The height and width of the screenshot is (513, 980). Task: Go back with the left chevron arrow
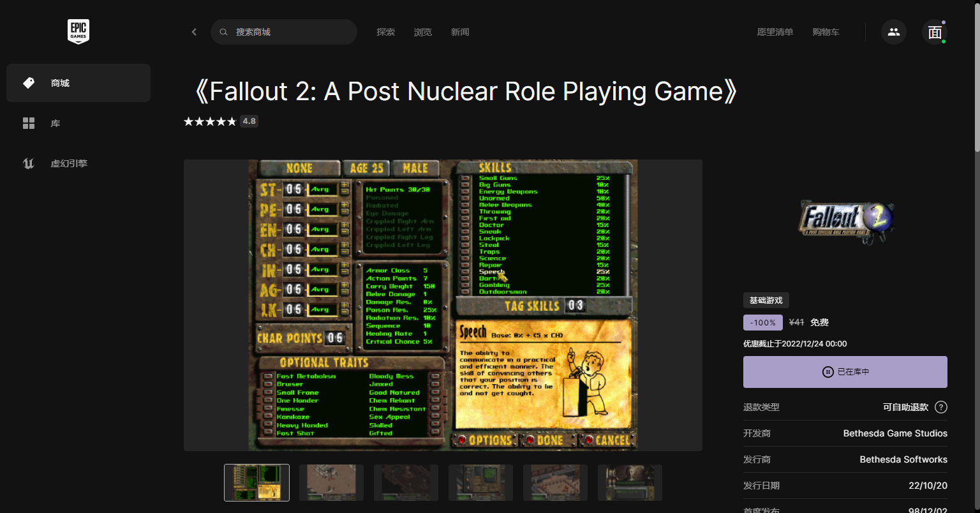[x=194, y=32]
